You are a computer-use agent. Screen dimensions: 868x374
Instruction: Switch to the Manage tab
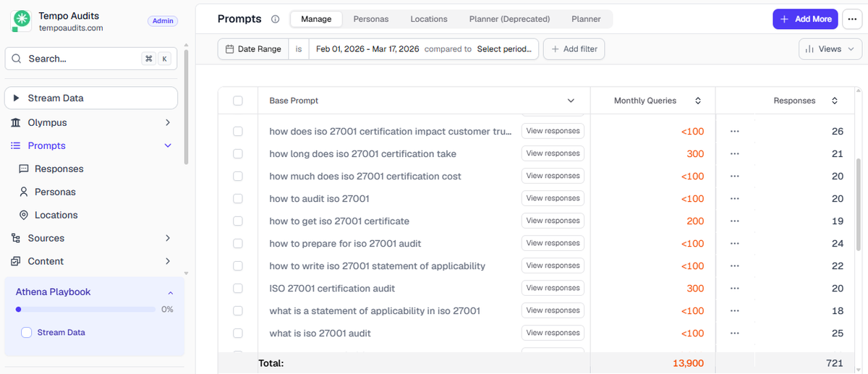pos(316,20)
